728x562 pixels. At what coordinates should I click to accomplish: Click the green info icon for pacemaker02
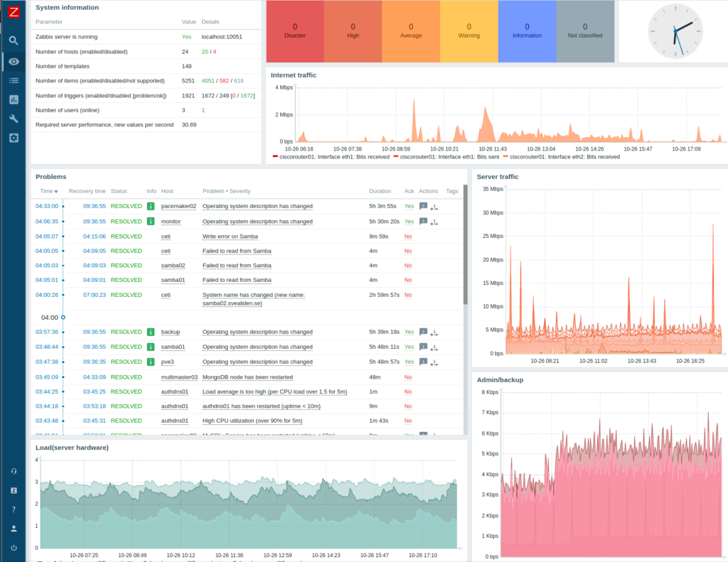tap(151, 206)
